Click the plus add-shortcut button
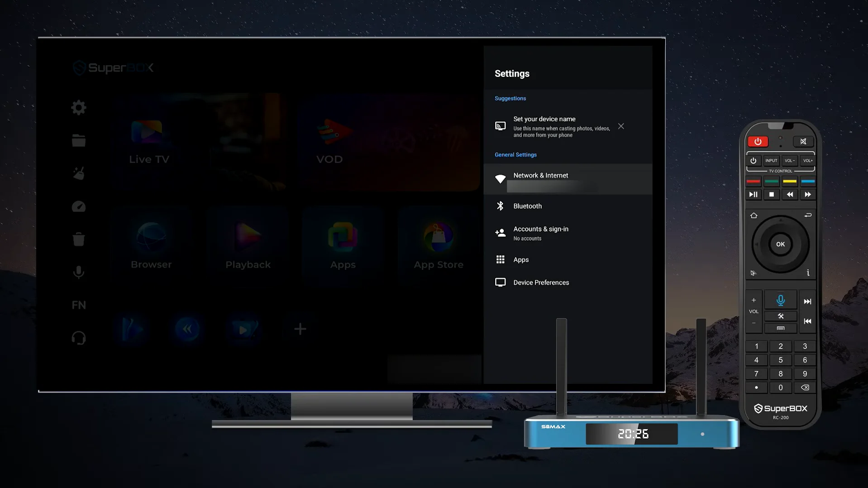This screenshot has width=868, height=488. [300, 329]
